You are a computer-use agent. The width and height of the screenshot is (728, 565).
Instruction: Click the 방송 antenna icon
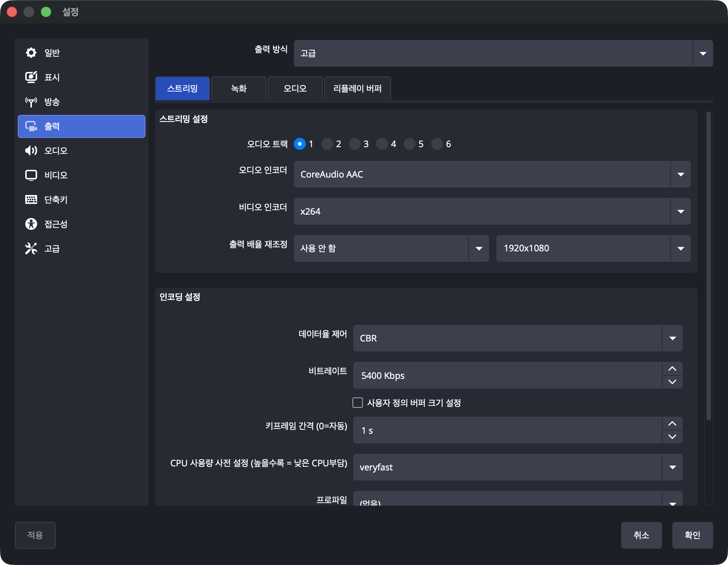point(31,102)
